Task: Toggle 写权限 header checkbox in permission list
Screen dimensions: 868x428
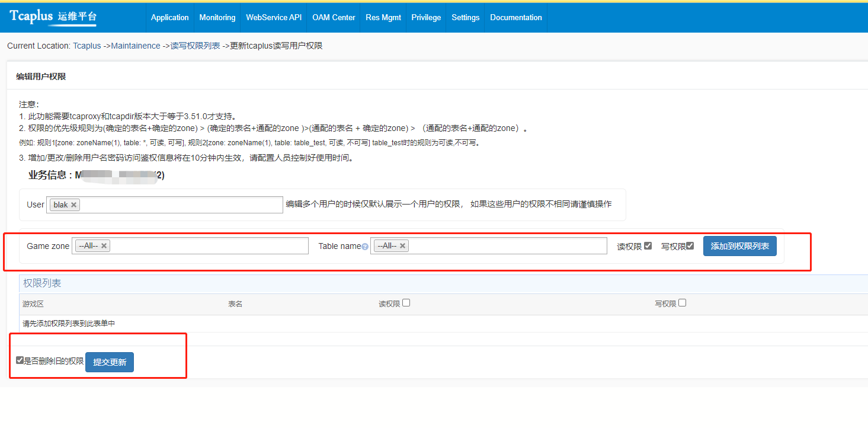Action: tap(682, 303)
